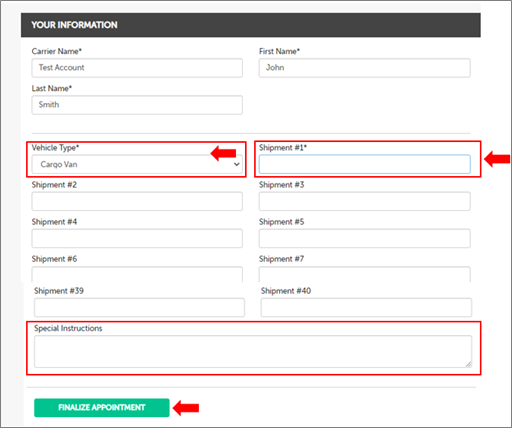
Task: Click the Special Instructions resize handle
Action: (x=468, y=364)
